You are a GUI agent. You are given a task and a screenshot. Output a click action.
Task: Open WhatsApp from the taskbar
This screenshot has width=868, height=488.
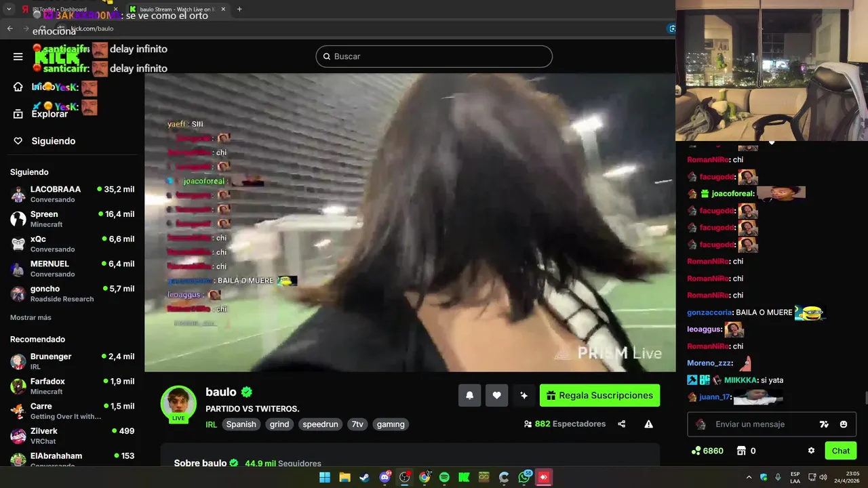[x=524, y=477]
